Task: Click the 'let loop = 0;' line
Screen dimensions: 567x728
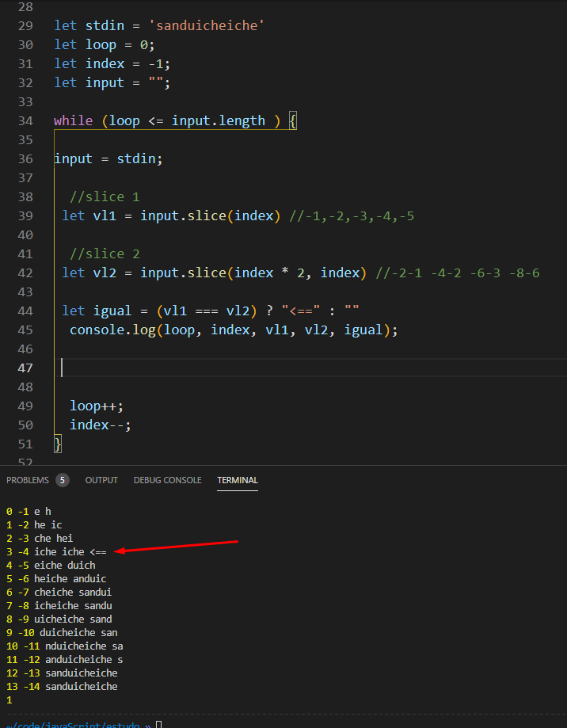Action: coord(105,44)
